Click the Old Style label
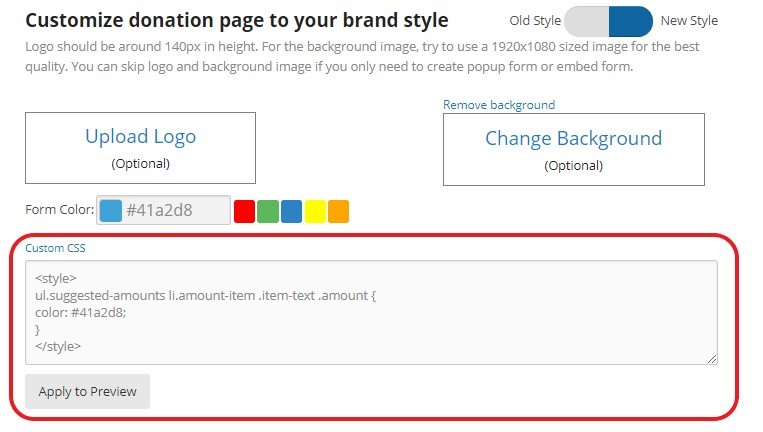763x432 pixels. point(533,21)
